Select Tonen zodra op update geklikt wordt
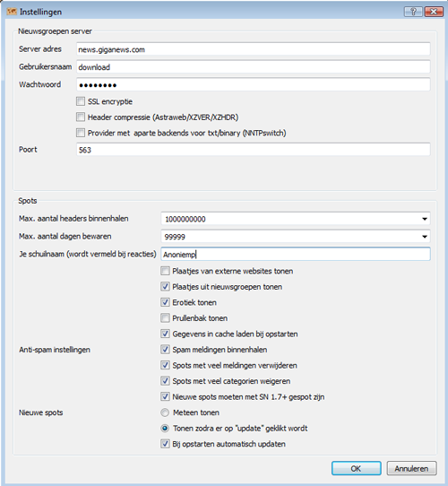Screen dimensions: 448x486 pyautogui.click(x=165, y=429)
